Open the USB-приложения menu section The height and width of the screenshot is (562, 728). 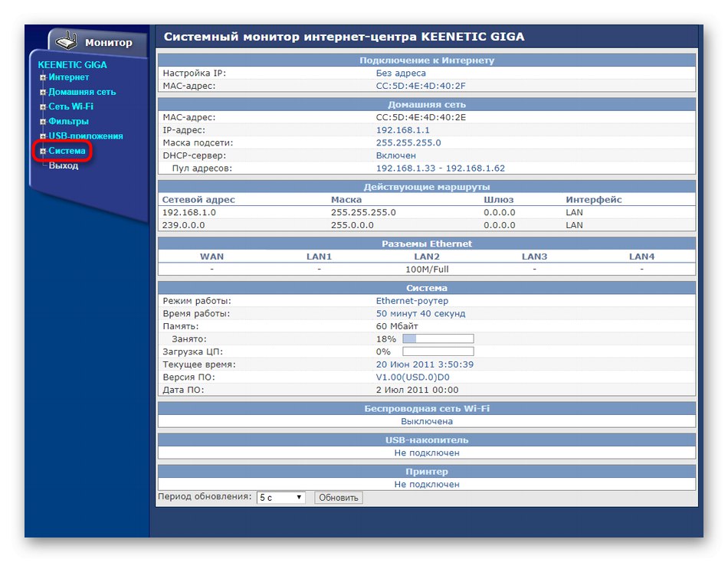(86, 136)
